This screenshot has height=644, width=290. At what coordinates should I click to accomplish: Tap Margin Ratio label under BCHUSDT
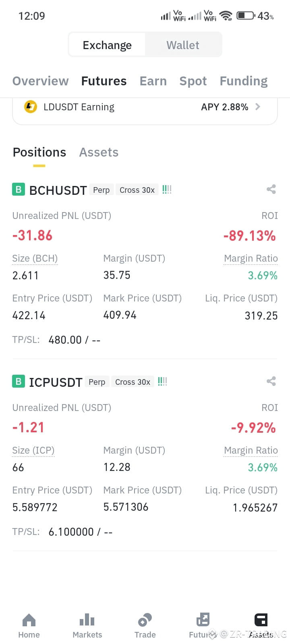point(251,258)
